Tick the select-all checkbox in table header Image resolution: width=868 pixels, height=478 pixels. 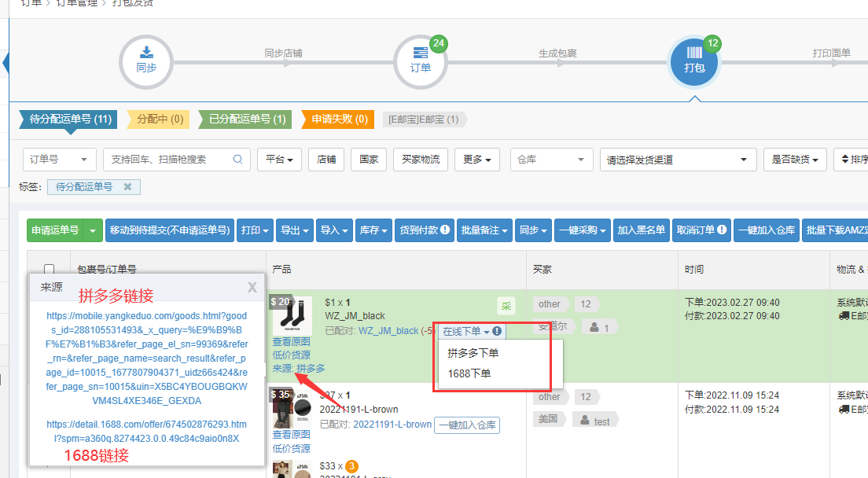(50, 269)
